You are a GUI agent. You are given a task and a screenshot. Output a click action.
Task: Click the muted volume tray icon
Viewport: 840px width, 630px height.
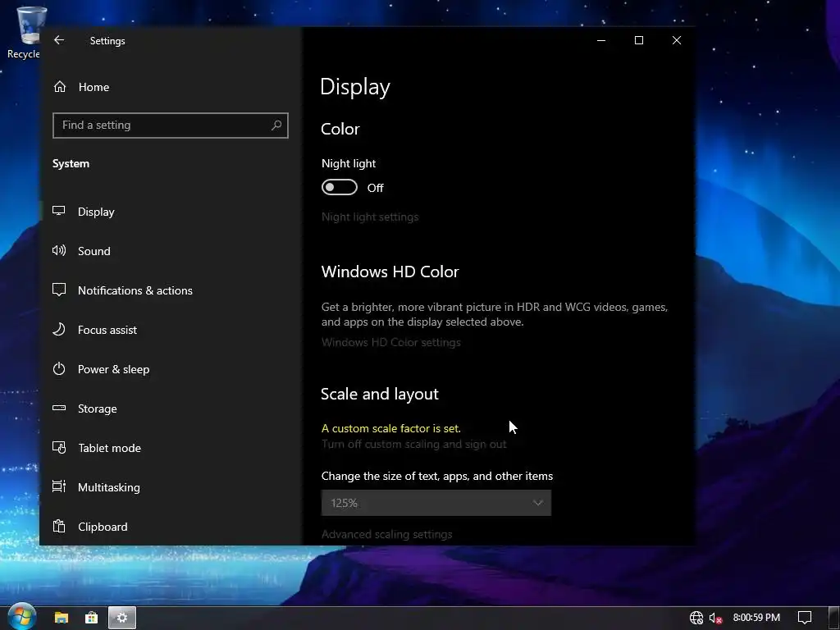click(715, 618)
